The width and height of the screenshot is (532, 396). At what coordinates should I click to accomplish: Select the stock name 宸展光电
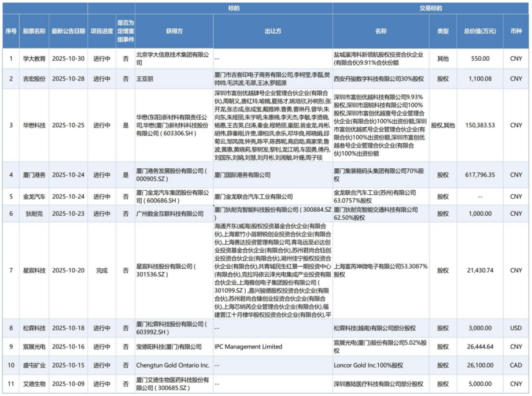coord(34,347)
